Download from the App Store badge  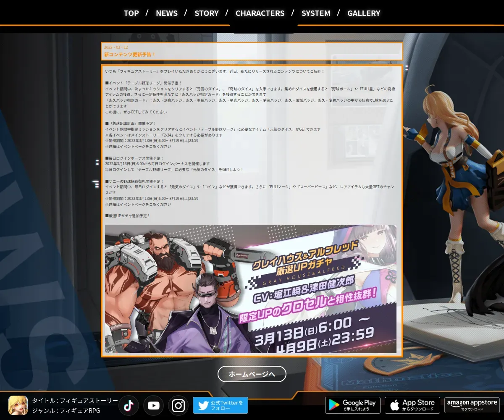(412, 405)
